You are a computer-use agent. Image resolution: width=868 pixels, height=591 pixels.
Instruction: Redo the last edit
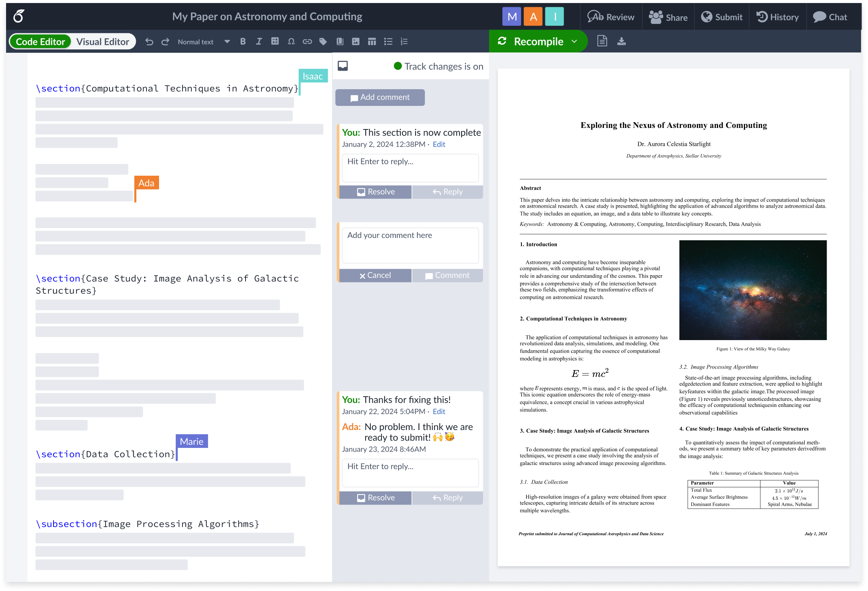coord(165,41)
